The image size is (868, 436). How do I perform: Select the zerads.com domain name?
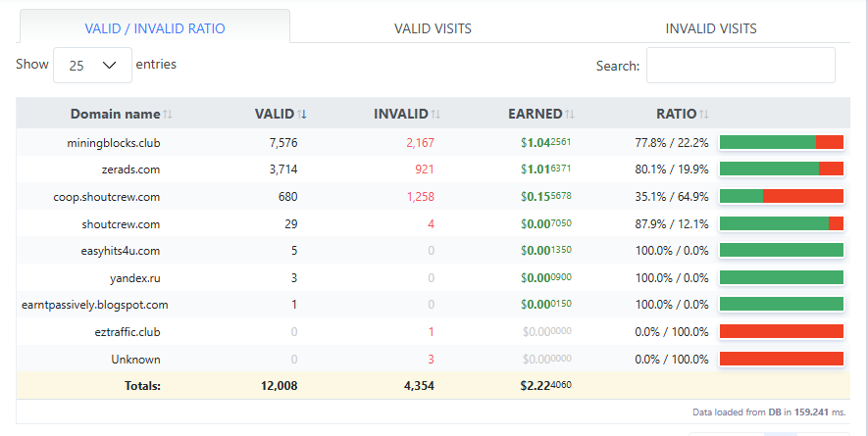coord(130,170)
